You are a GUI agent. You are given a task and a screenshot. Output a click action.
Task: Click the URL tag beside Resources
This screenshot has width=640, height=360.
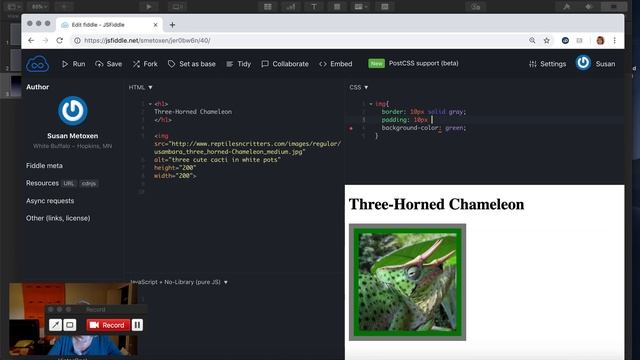(69, 183)
